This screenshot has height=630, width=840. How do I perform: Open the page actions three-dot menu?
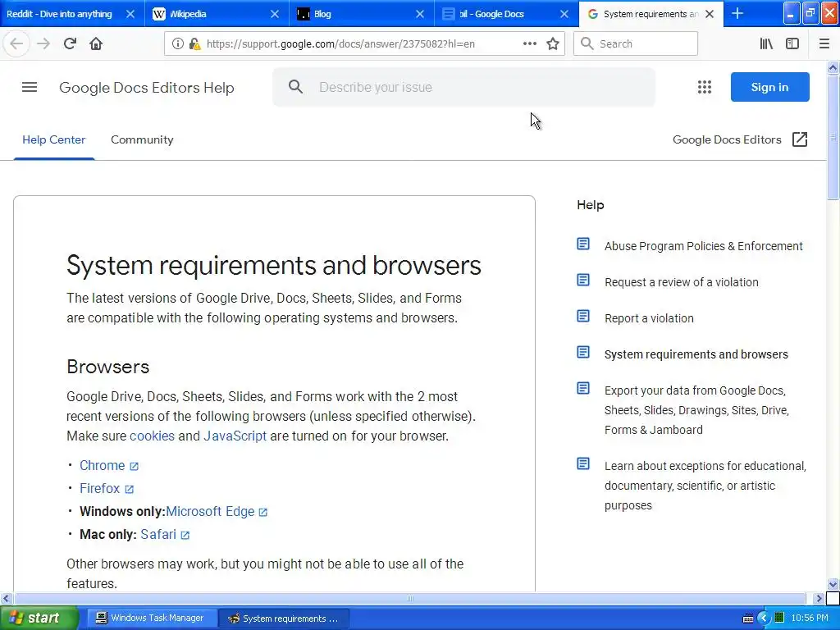tap(529, 43)
